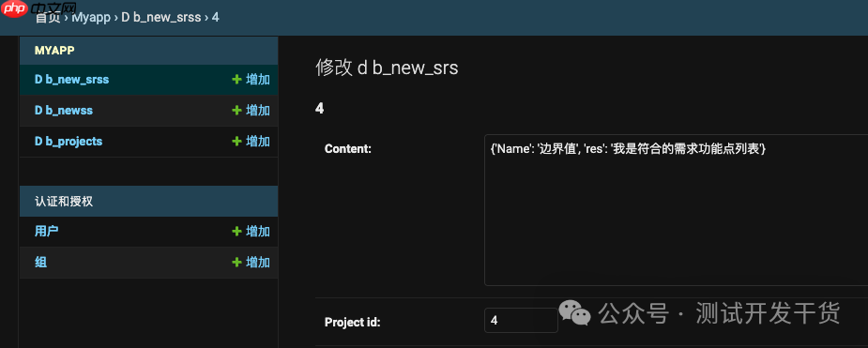Open the D b_projects model list
This screenshot has width=868, height=348.
69,142
